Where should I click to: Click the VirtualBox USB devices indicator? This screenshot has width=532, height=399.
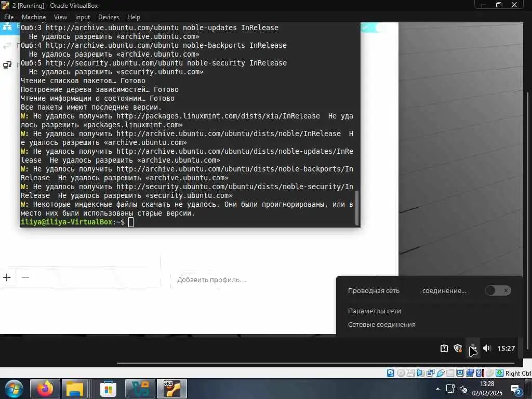tap(441, 373)
